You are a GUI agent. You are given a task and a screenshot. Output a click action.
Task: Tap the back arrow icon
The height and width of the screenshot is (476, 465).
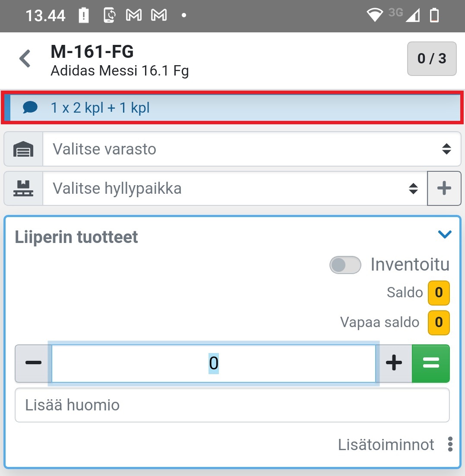click(x=25, y=59)
